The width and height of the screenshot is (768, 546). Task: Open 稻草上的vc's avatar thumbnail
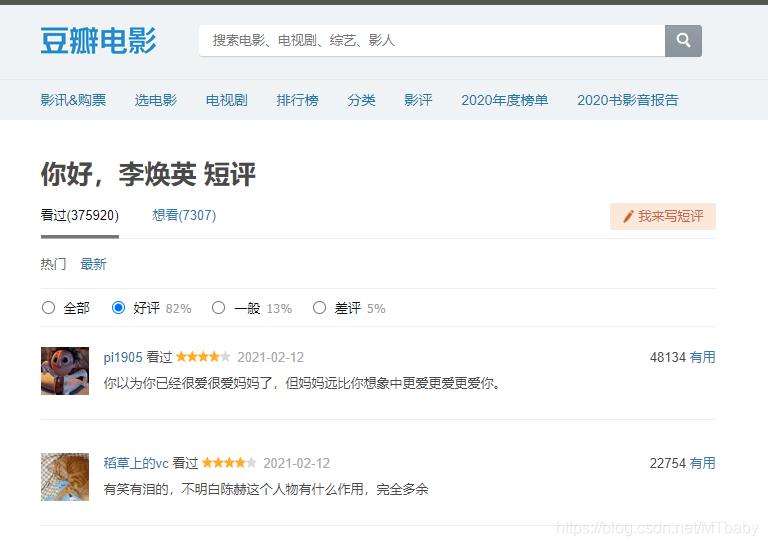click(65, 477)
